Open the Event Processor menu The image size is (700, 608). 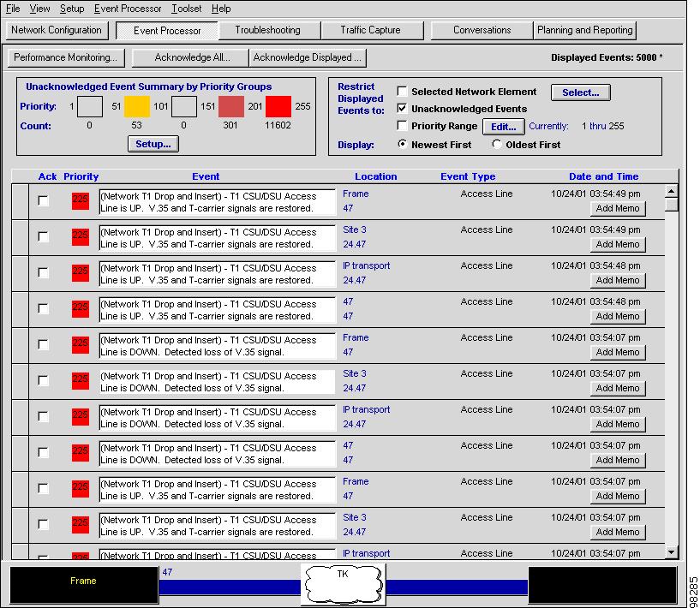[128, 9]
